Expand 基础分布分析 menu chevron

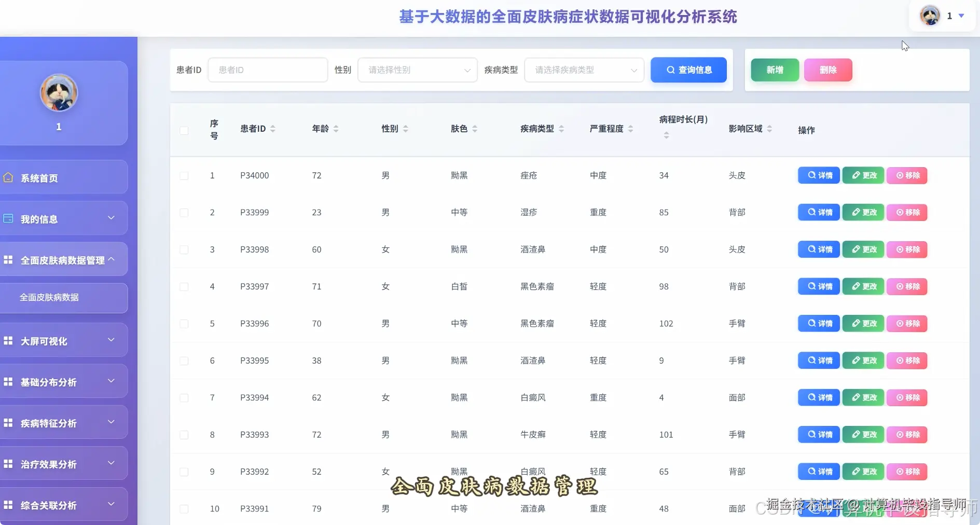pos(111,381)
